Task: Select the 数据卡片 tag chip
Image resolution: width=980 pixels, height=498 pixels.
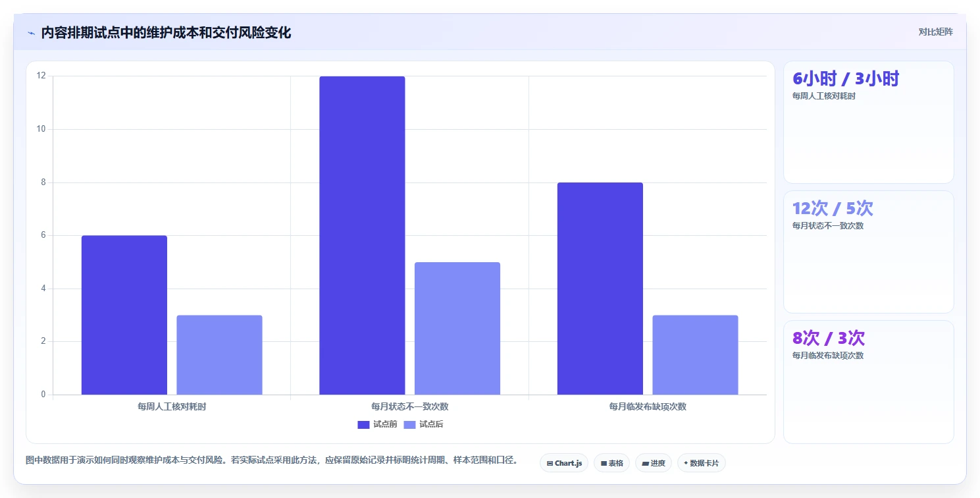Action: click(x=701, y=463)
